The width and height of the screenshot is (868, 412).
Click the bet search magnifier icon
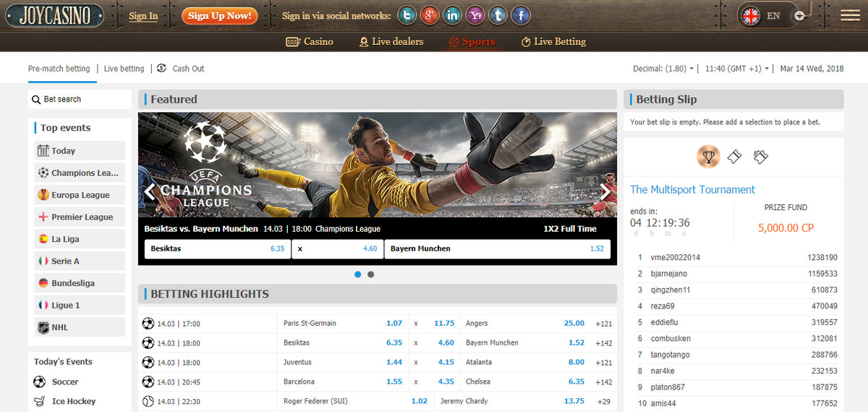coord(36,99)
